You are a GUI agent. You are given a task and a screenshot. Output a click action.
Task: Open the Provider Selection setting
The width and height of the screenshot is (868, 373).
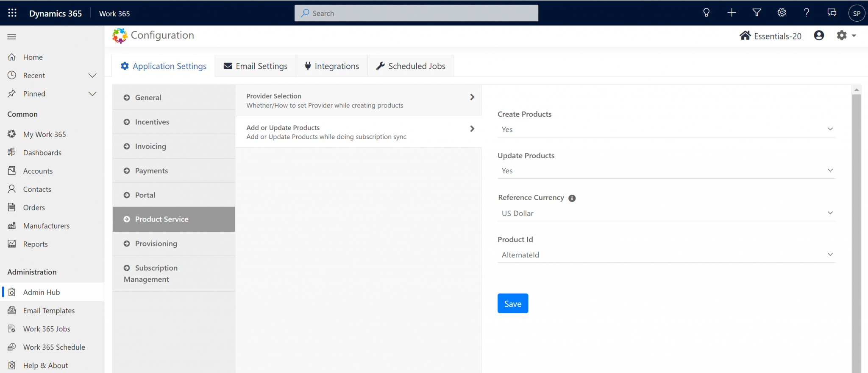coord(358,101)
